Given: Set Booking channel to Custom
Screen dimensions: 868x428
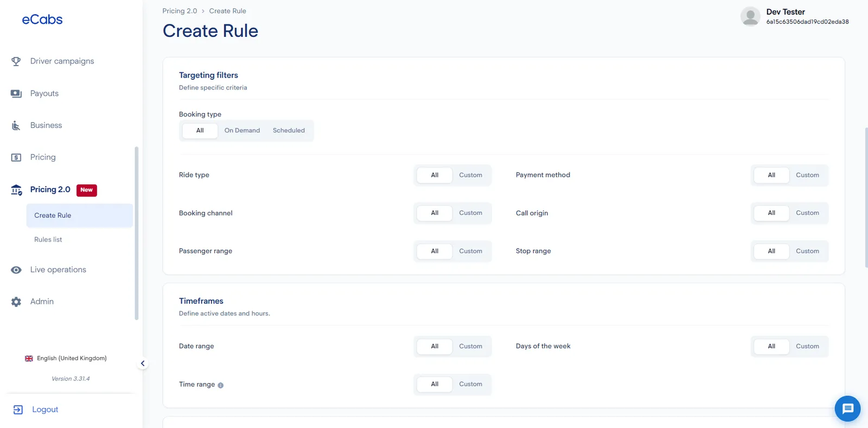Looking at the screenshot, I should pyautogui.click(x=470, y=213).
